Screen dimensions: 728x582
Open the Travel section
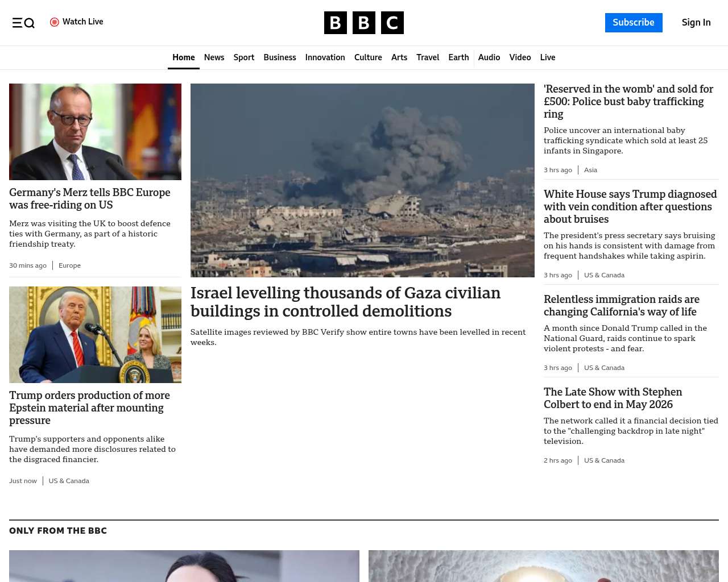(428, 57)
